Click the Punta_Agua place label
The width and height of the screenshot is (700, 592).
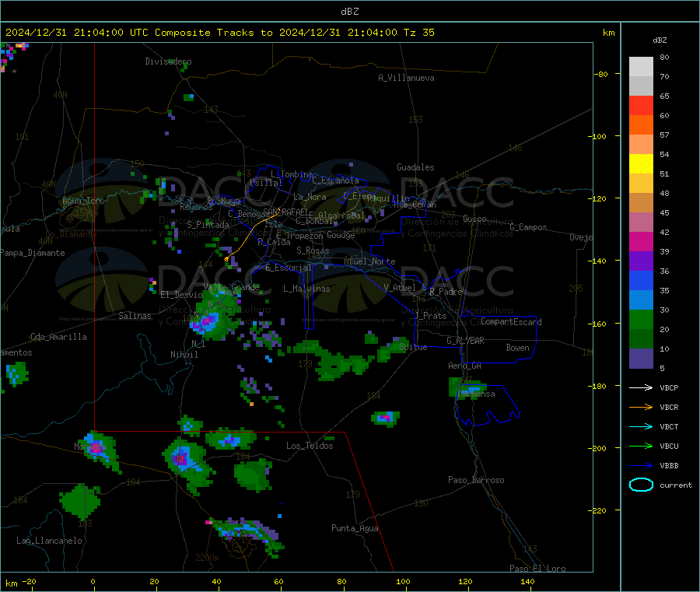[x=355, y=528]
